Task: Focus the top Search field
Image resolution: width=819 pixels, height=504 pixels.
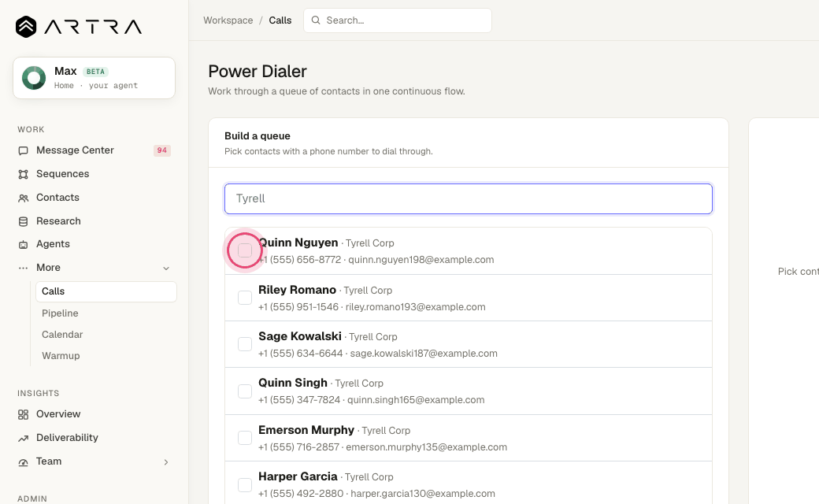Action: (398, 20)
